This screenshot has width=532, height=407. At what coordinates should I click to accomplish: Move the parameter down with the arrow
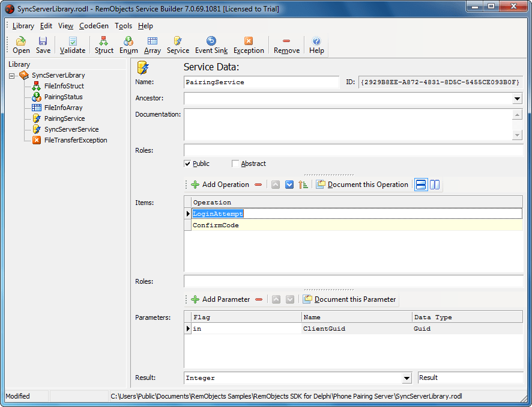(290, 299)
